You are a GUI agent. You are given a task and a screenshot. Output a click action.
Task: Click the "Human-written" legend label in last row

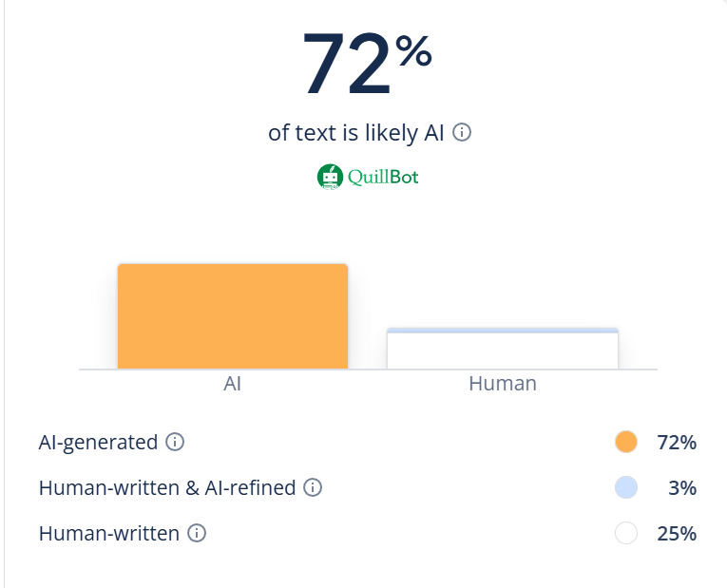(109, 533)
